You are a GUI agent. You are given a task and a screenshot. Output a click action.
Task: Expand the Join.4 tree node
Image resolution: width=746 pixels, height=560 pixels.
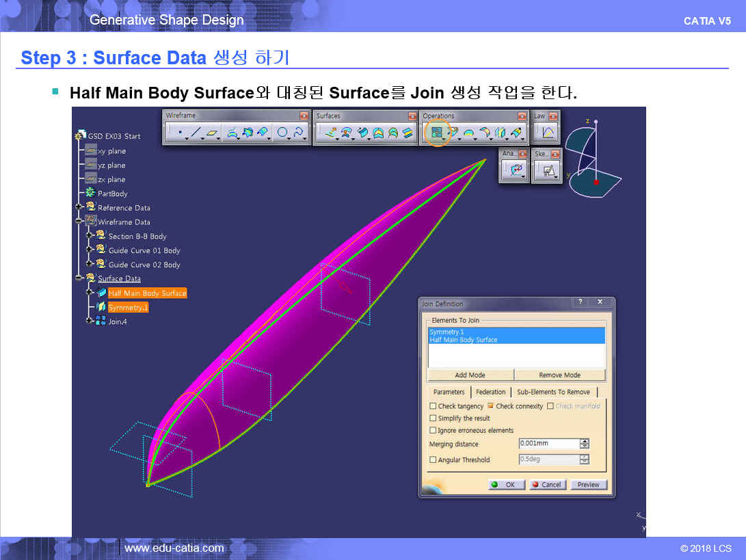click(89, 321)
